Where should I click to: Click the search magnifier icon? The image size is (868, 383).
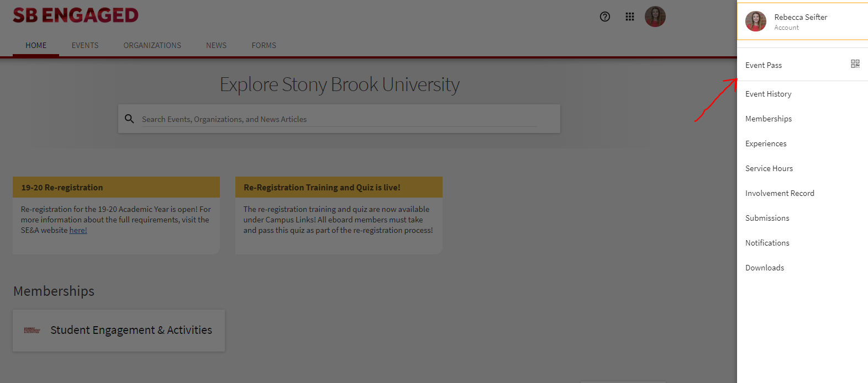pyautogui.click(x=129, y=119)
